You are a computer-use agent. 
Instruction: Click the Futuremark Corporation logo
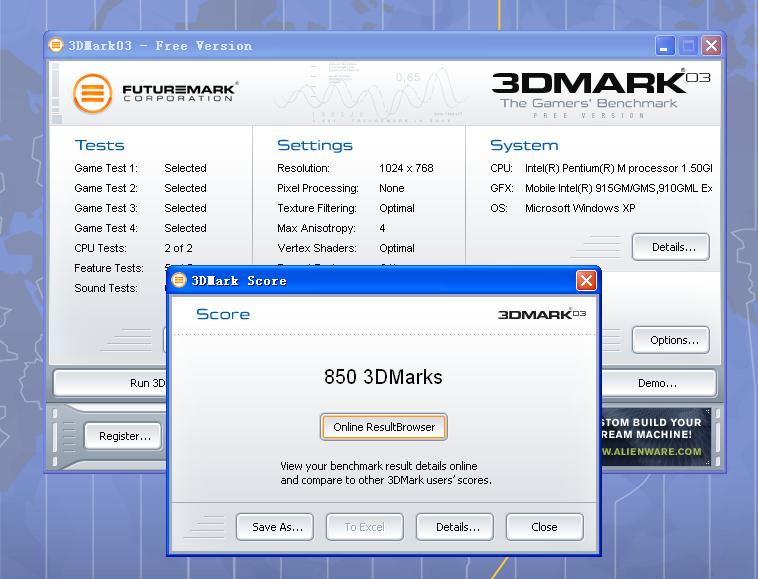tap(155, 94)
